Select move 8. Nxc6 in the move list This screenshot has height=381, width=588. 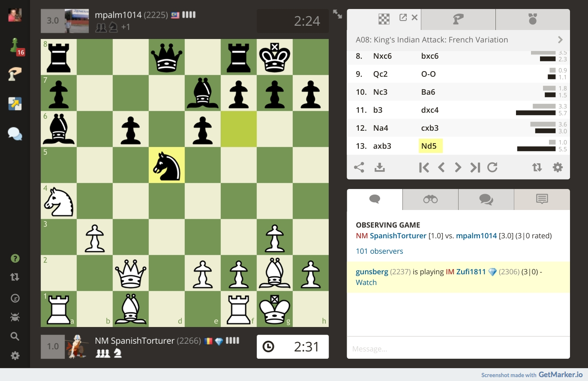[383, 56]
